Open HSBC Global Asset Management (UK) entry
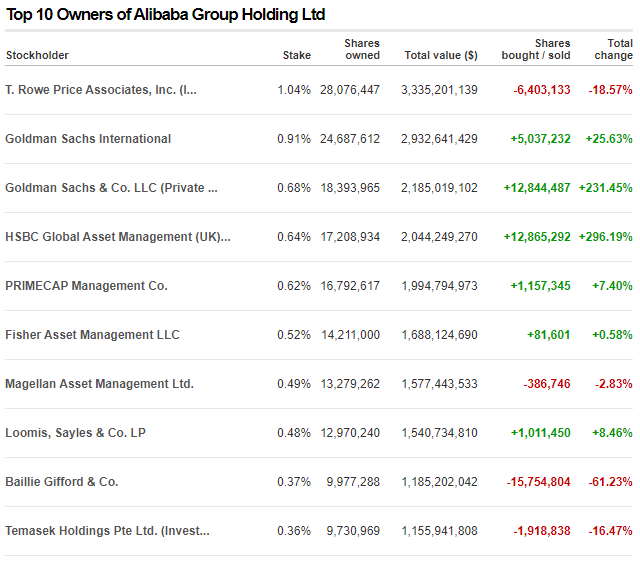The height and width of the screenshot is (567, 640). (x=118, y=237)
